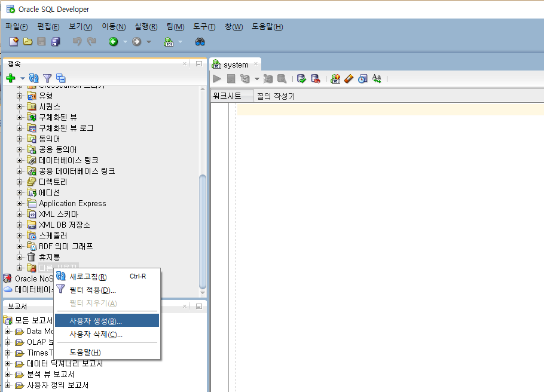Click the To Upper/Lower Aa icon
This screenshot has width=544, height=392.
[x=377, y=79]
